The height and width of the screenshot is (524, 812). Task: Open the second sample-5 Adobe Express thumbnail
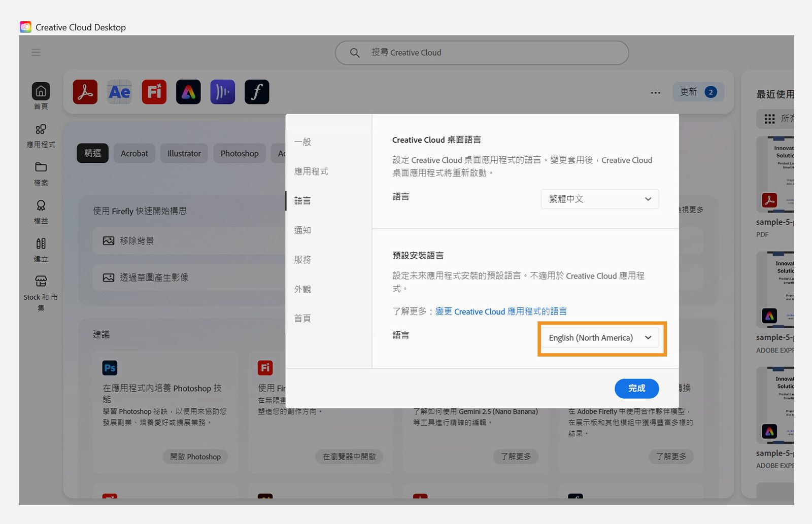[775, 290]
